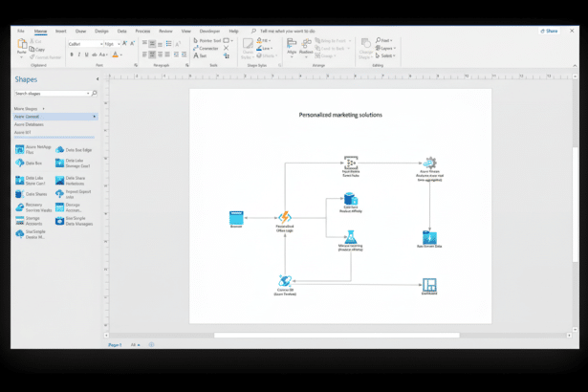Click the Machine Learning flask shape
This screenshot has width=588, height=392.
pos(351,237)
